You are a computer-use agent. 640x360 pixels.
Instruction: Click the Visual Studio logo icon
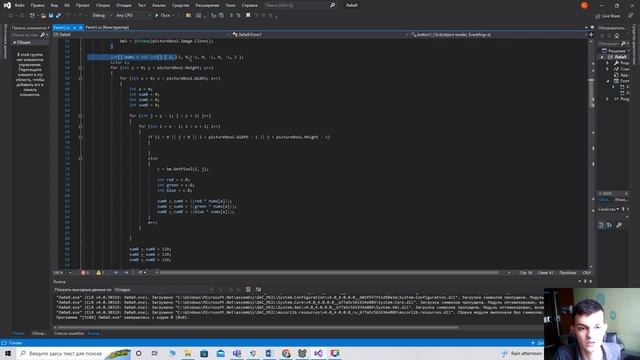click(x=7, y=5)
